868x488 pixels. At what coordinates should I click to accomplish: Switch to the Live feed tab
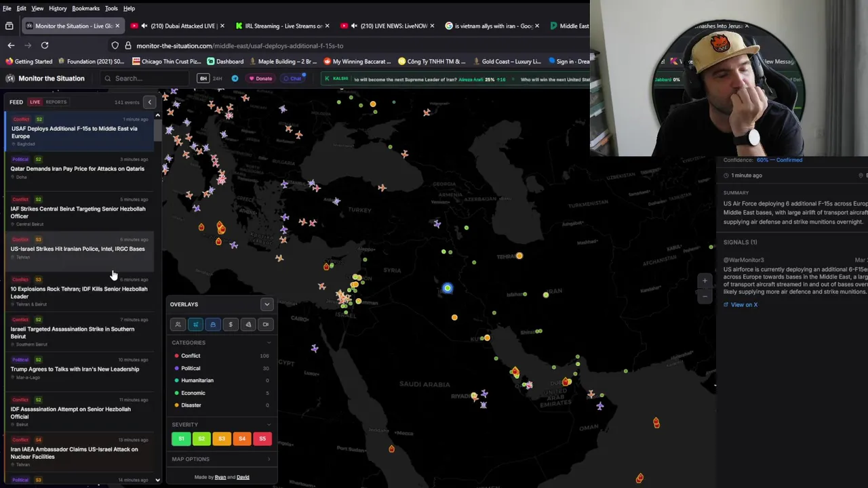click(35, 102)
